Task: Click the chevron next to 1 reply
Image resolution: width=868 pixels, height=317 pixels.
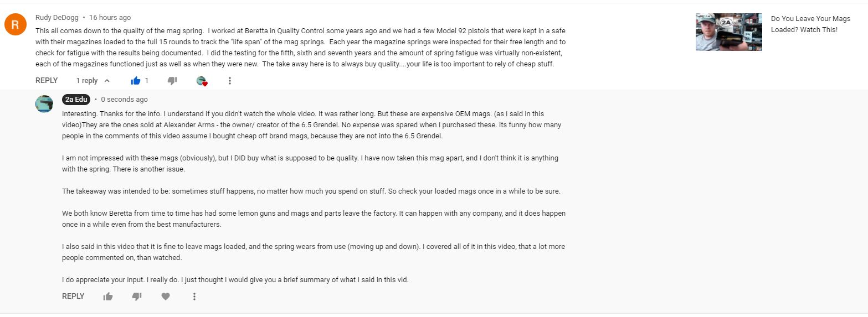Action: point(107,81)
